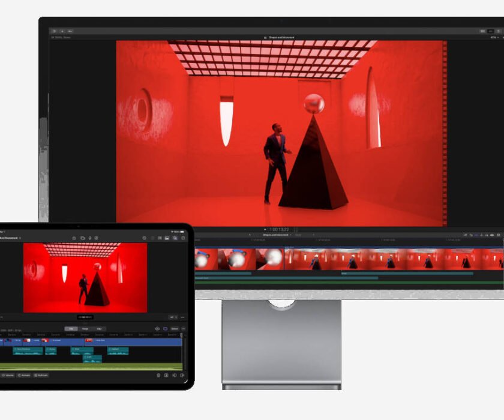Viewport: 504px width, 420px height.
Task: Click the export icon at iPad top right
Action: (x=183, y=238)
